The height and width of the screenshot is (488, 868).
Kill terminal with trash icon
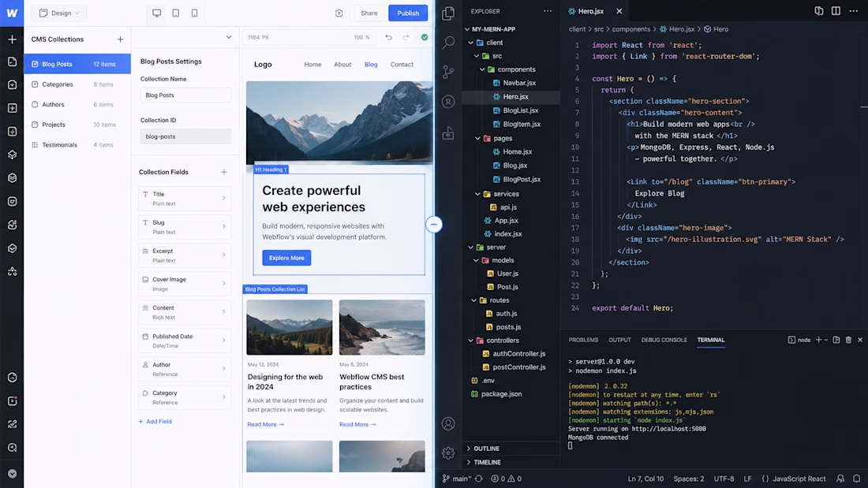point(848,340)
